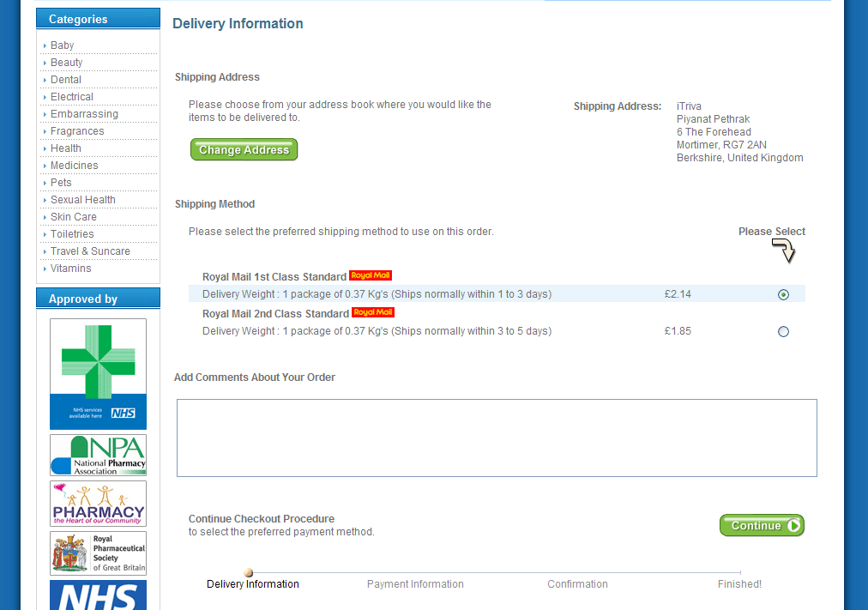Image resolution: width=868 pixels, height=610 pixels.
Task: Click the Delivery Information page heading
Action: click(x=238, y=24)
